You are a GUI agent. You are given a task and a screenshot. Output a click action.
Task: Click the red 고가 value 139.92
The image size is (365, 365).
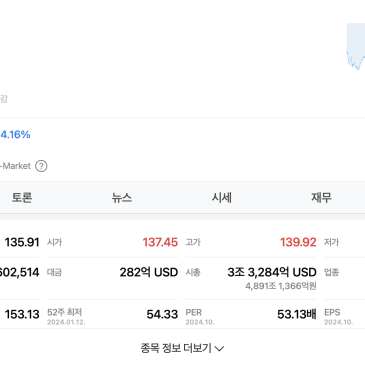[x=298, y=242]
